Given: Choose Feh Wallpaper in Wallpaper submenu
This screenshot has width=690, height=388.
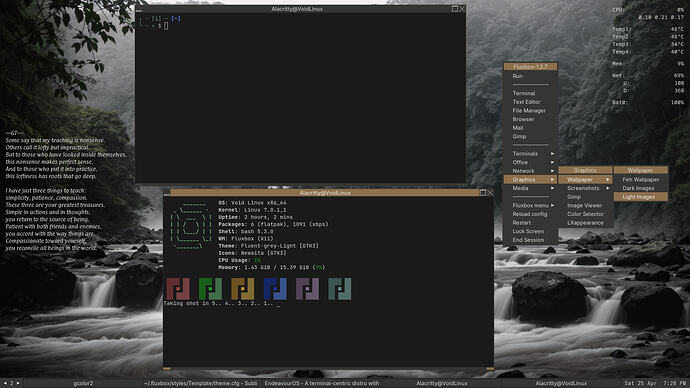Looking at the screenshot, I should (641, 179).
